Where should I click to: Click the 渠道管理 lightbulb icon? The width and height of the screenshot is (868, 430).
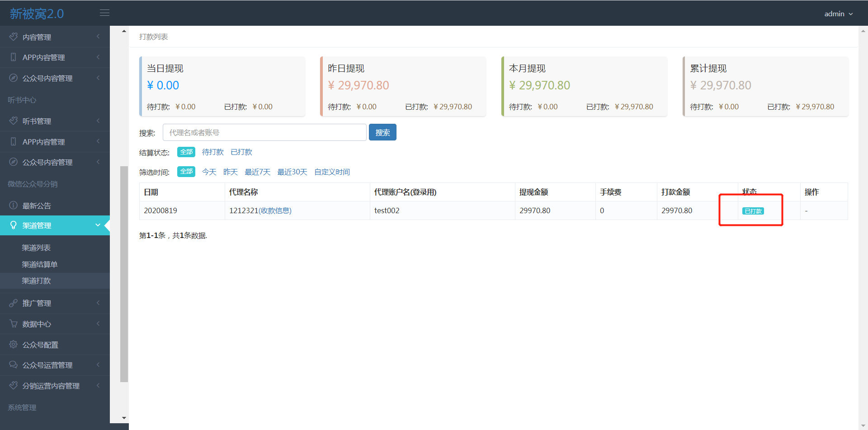14,225
